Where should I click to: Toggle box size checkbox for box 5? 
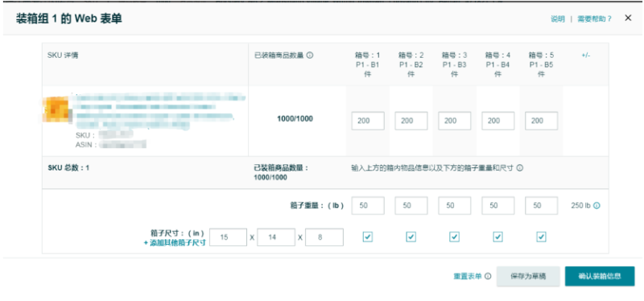tap(541, 237)
